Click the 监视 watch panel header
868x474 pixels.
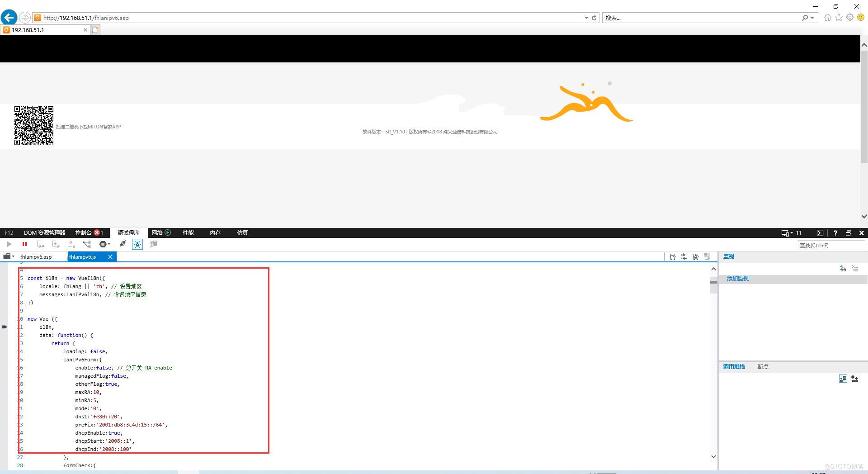(728, 256)
